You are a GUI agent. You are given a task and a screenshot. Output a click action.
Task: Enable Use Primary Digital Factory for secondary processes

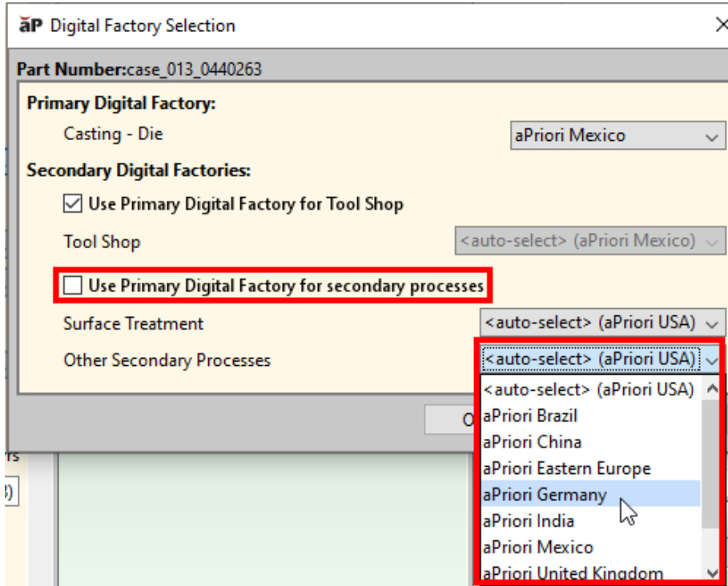[73, 286]
